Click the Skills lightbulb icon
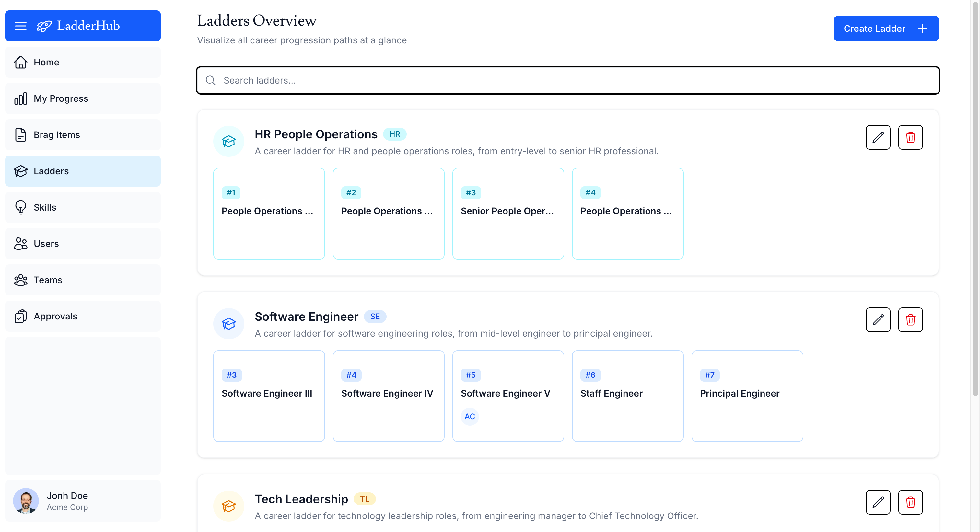This screenshot has width=980, height=532. coord(20,207)
